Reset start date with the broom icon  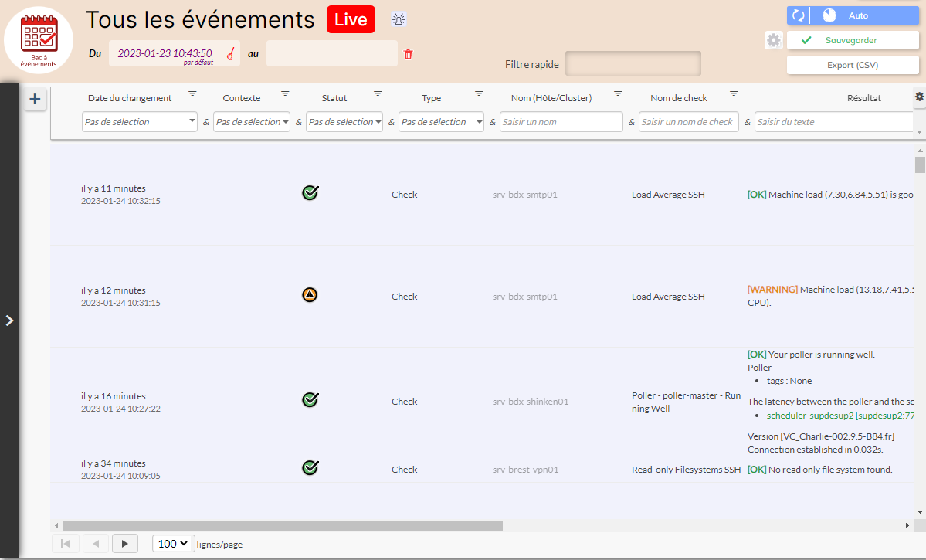click(x=230, y=53)
